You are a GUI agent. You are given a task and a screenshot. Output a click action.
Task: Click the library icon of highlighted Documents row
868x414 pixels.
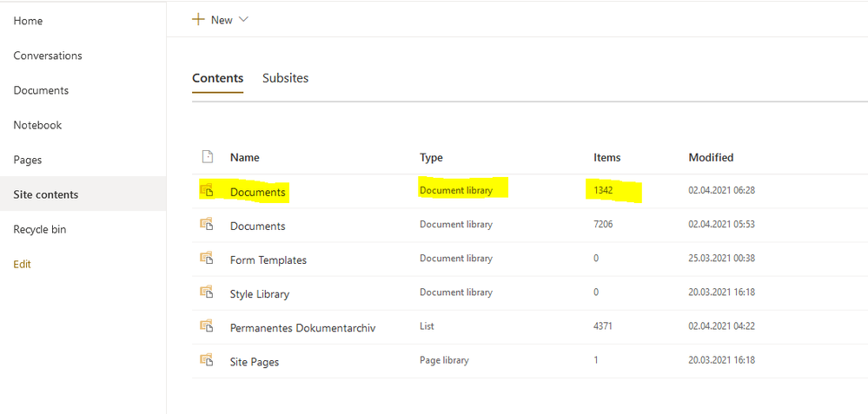pyautogui.click(x=207, y=190)
